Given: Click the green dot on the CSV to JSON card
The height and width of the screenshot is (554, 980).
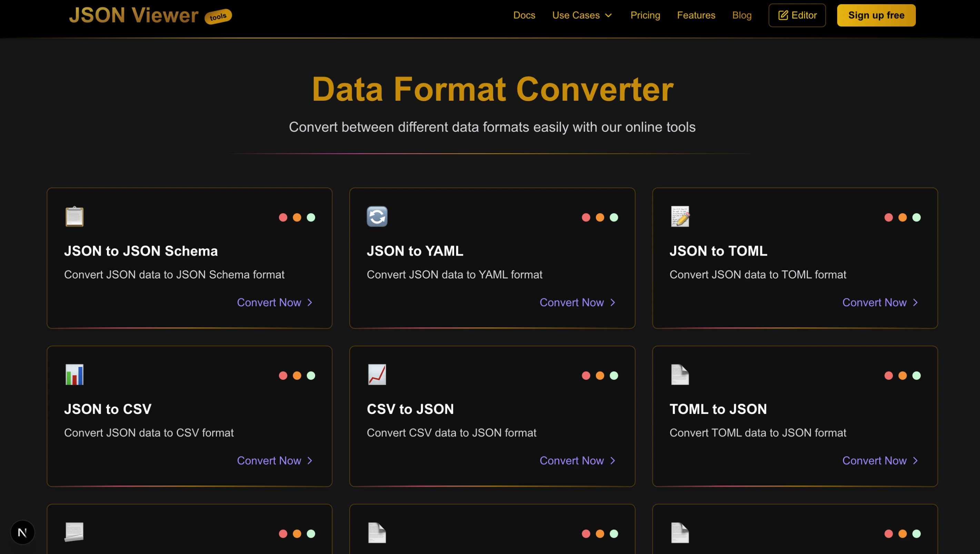Looking at the screenshot, I should (x=614, y=376).
